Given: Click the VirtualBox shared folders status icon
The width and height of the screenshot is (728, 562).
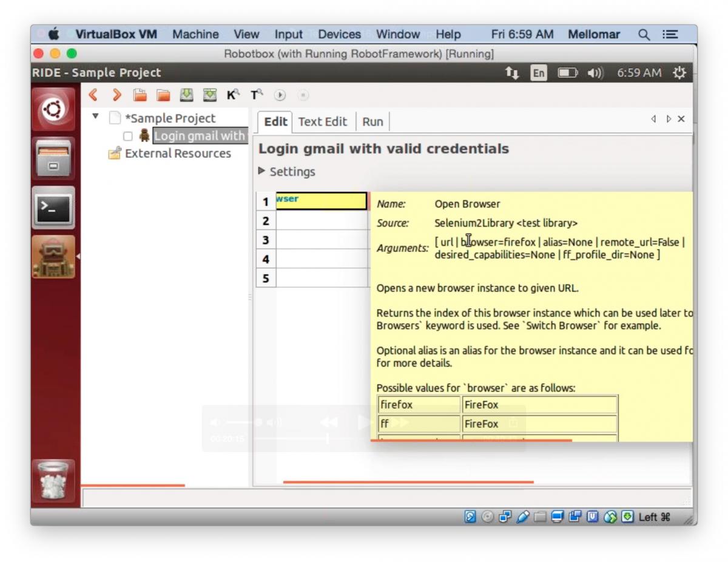Looking at the screenshot, I should [x=541, y=516].
